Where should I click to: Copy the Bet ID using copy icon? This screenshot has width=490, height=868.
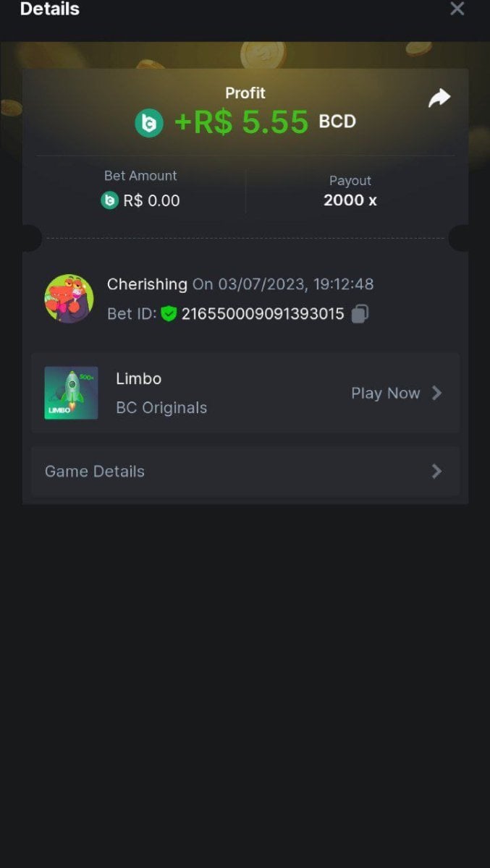coord(360,314)
